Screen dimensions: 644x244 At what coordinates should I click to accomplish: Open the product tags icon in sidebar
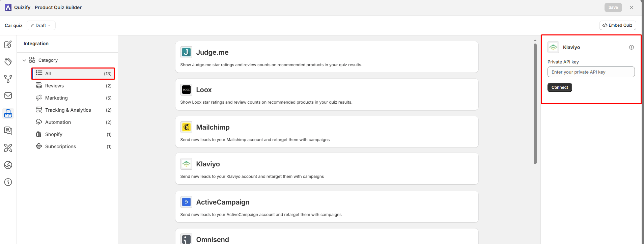click(8, 61)
